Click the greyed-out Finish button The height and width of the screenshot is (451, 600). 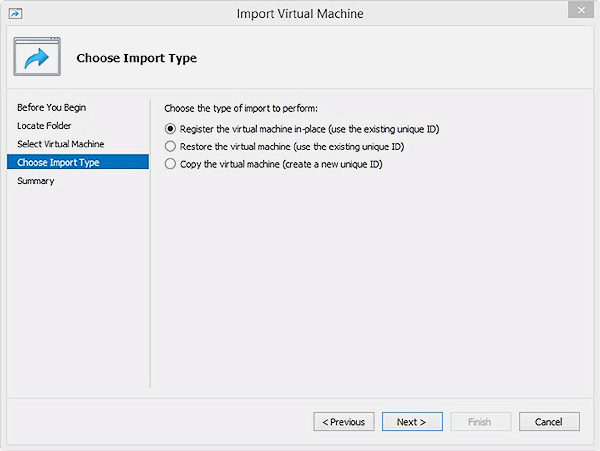(x=480, y=422)
